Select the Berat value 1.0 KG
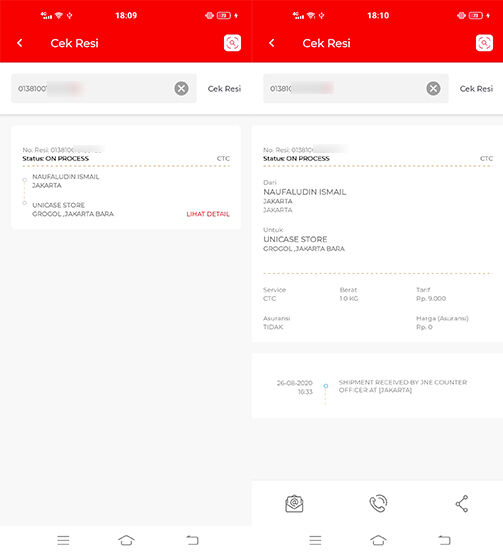503x555 pixels. pos(349,298)
